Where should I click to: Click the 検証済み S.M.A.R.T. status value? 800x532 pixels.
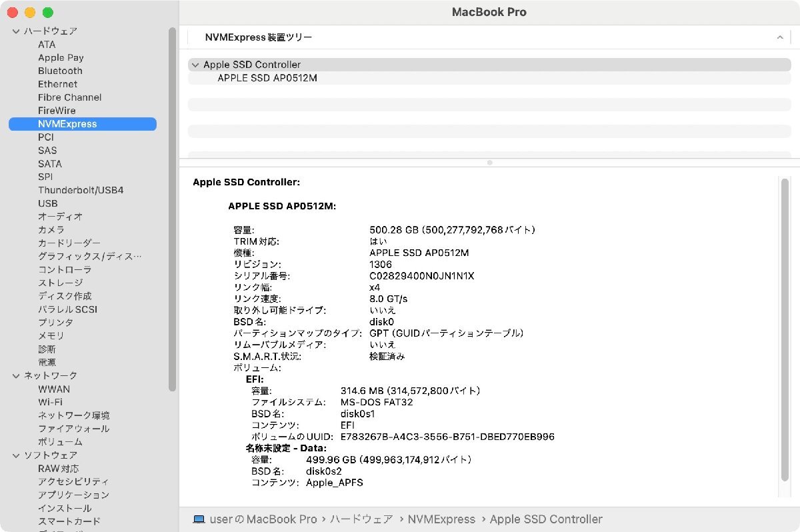point(387,357)
